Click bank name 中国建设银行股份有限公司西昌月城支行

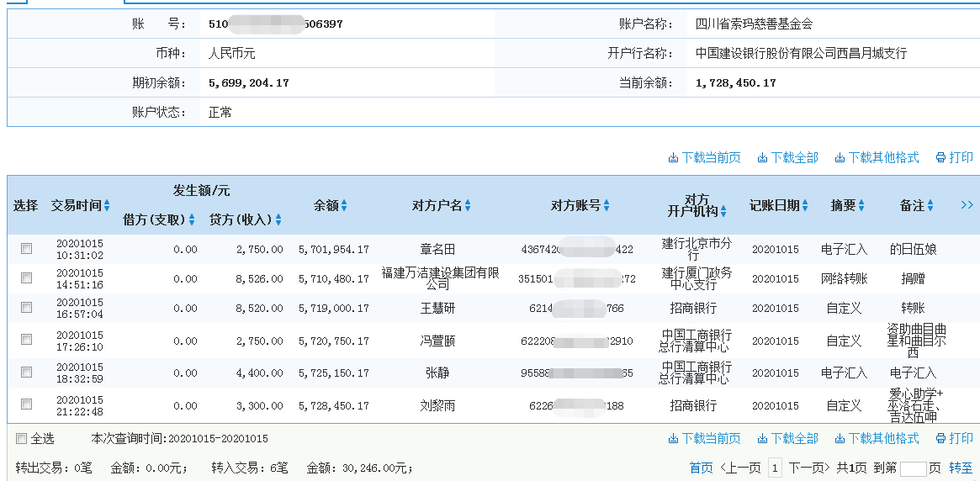(x=802, y=54)
